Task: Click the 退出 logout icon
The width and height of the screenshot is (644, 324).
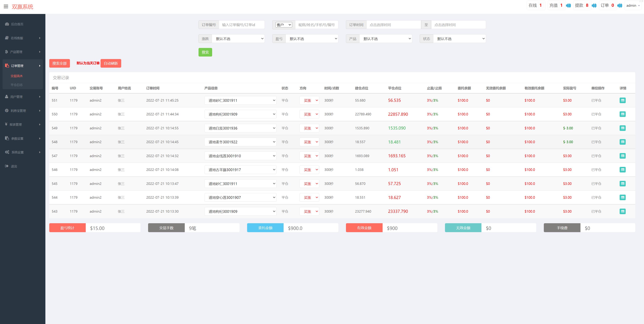Action: tap(7, 166)
